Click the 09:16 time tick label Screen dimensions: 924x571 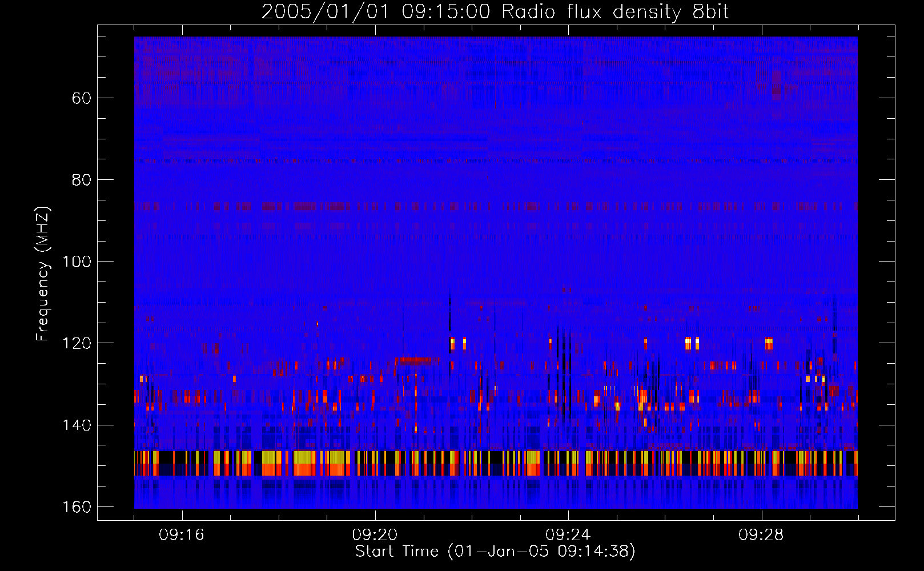(182, 535)
